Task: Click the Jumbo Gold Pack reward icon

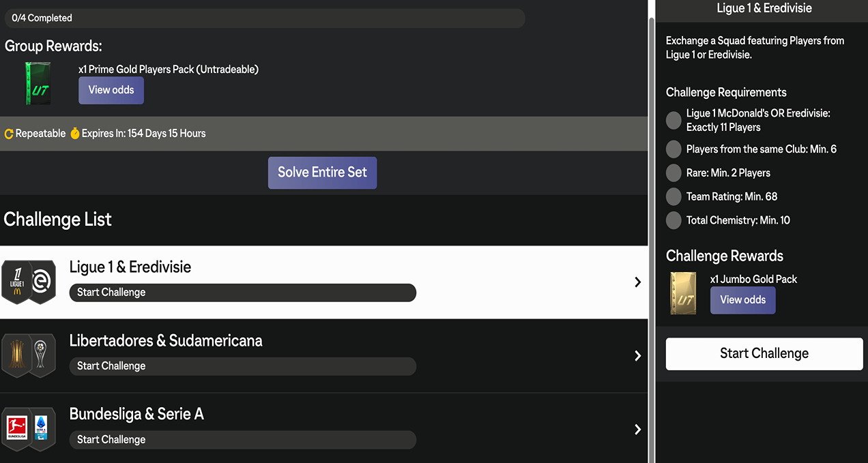Action: coord(683,293)
